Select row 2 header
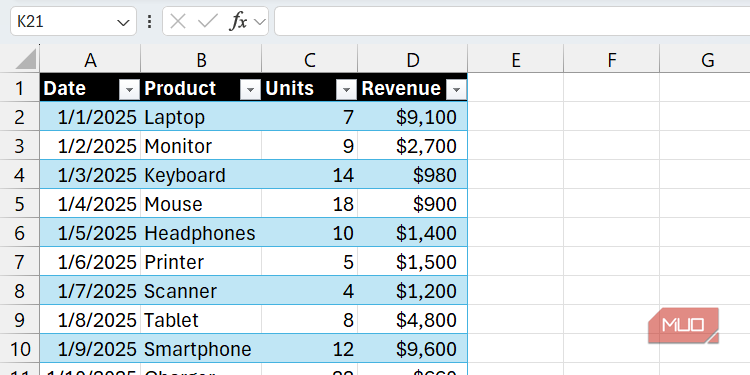 pyautogui.click(x=20, y=117)
